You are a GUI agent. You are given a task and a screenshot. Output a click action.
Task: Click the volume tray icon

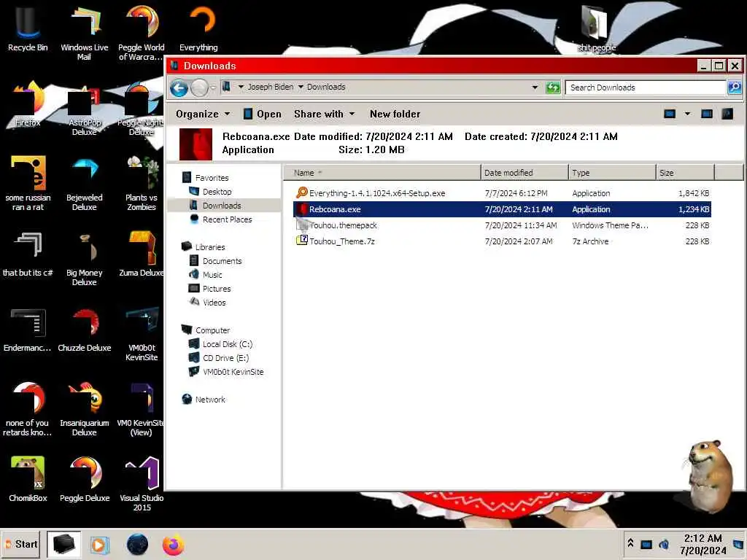664,544
